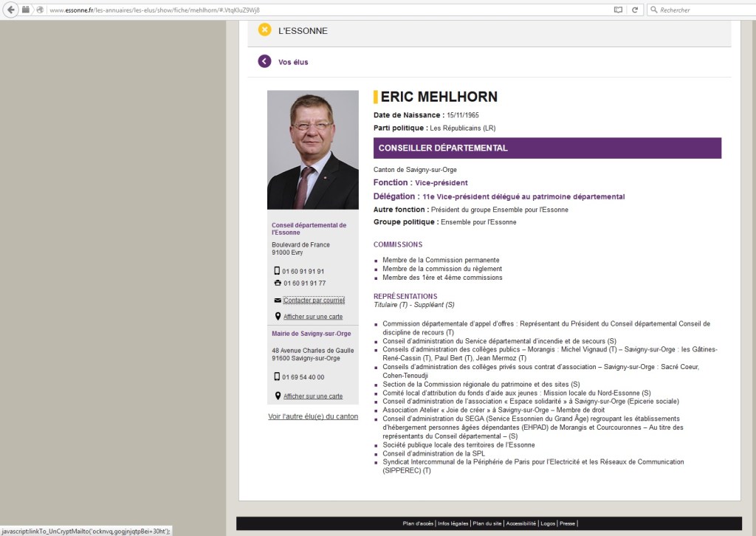Image resolution: width=756 pixels, height=536 pixels.
Task: Open reader view icon in address bar
Action: pyautogui.click(x=618, y=10)
